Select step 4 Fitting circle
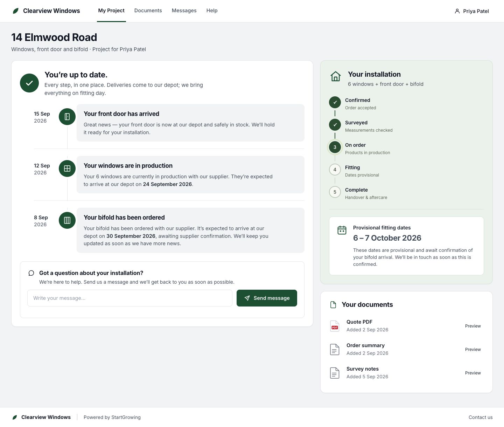Image resolution: width=504 pixels, height=427 pixels. click(x=335, y=170)
